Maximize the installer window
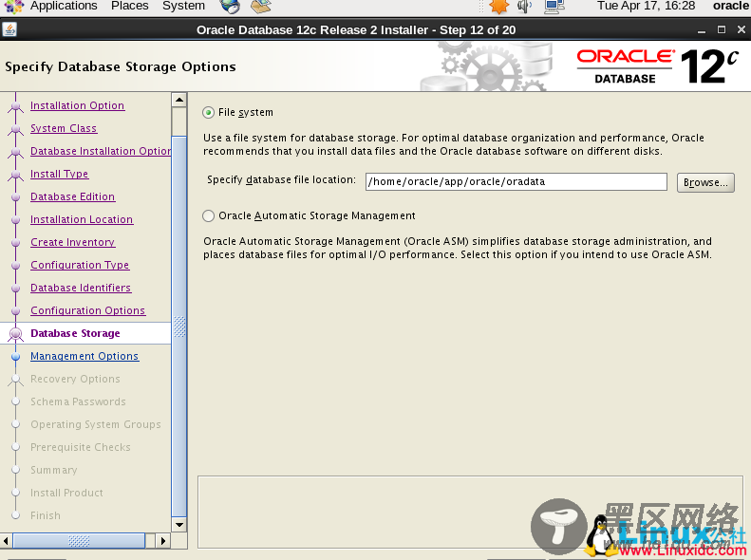 click(722, 29)
